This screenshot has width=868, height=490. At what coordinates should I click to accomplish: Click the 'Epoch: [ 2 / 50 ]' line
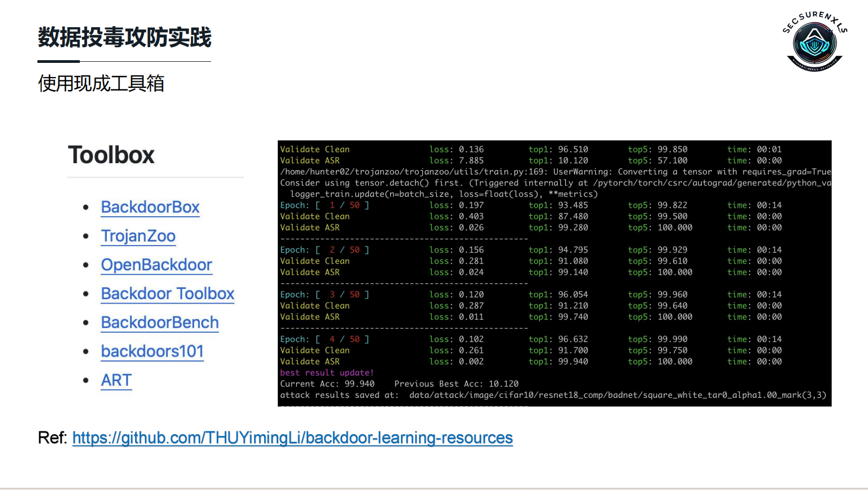pyautogui.click(x=531, y=250)
